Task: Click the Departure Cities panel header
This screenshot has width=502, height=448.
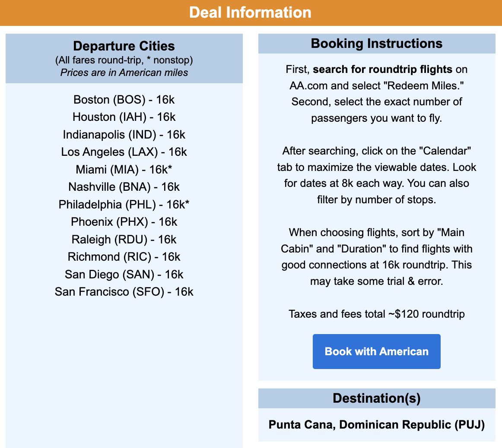Action: pos(124,46)
